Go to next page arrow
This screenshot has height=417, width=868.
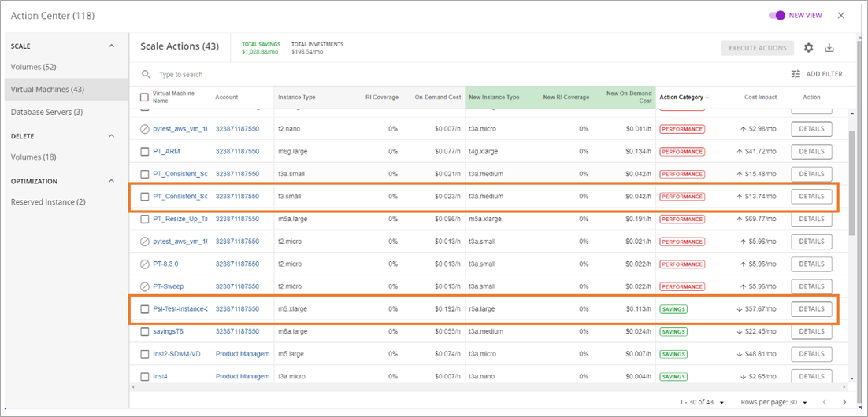(x=844, y=402)
